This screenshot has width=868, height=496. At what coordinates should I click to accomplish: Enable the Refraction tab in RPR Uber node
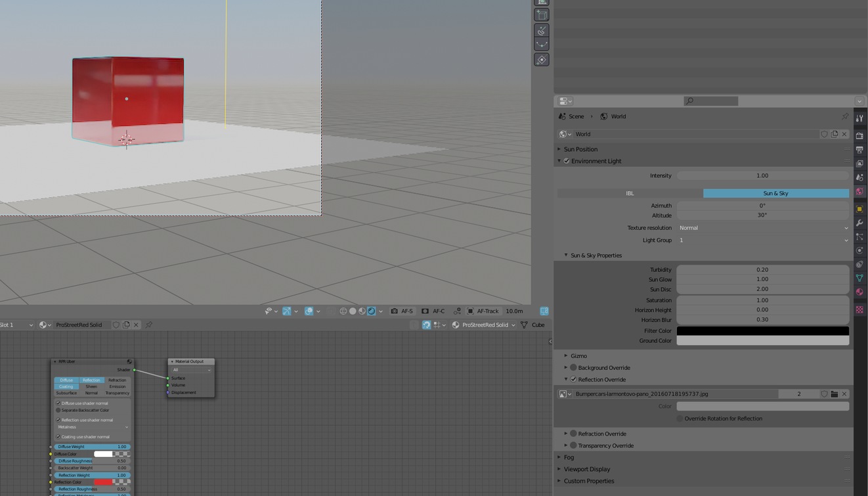(x=117, y=380)
